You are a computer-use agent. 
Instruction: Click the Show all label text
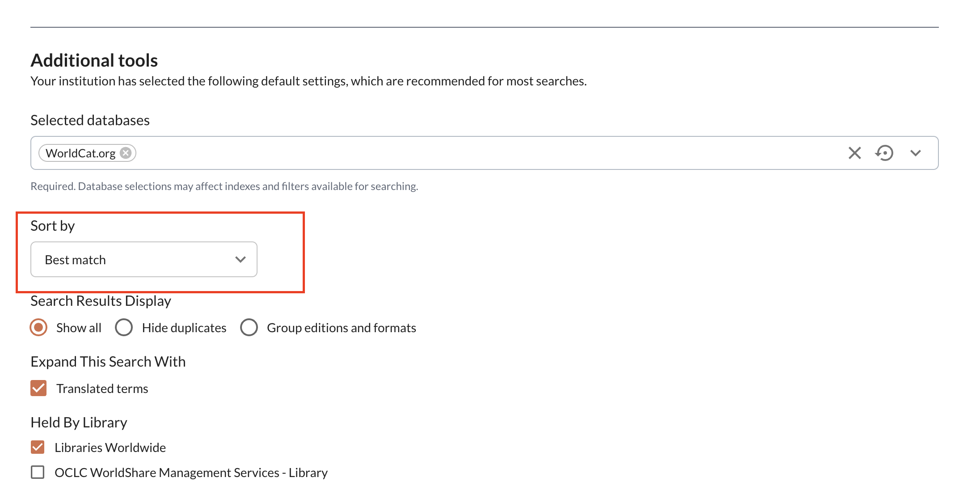pos(79,328)
